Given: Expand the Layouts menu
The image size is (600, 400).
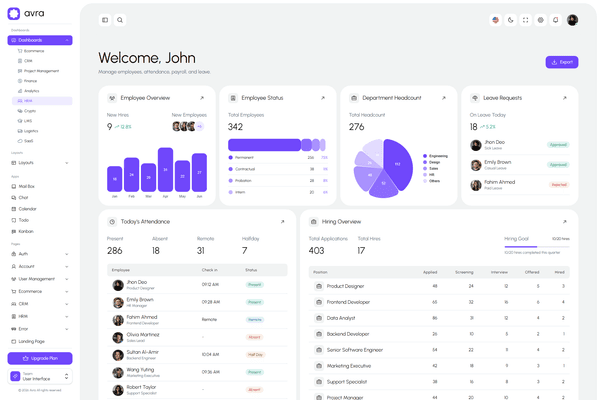Looking at the screenshot, I should click(x=40, y=163).
